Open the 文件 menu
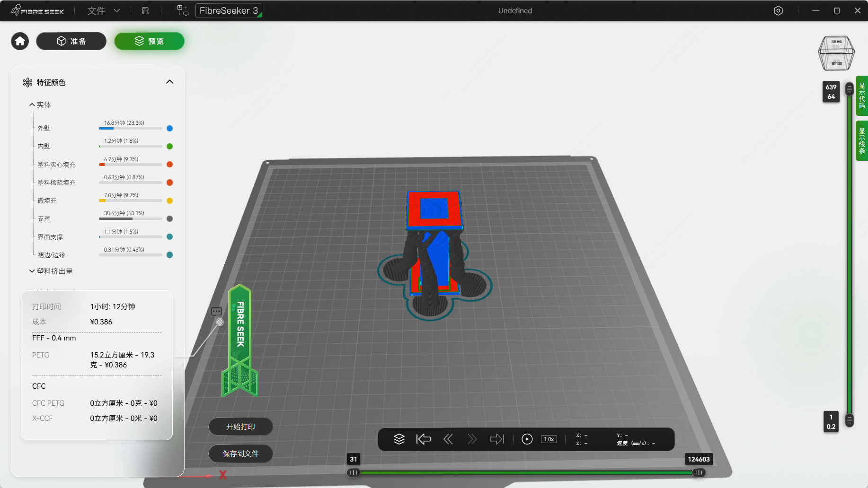The height and width of the screenshot is (488, 868). tap(103, 10)
